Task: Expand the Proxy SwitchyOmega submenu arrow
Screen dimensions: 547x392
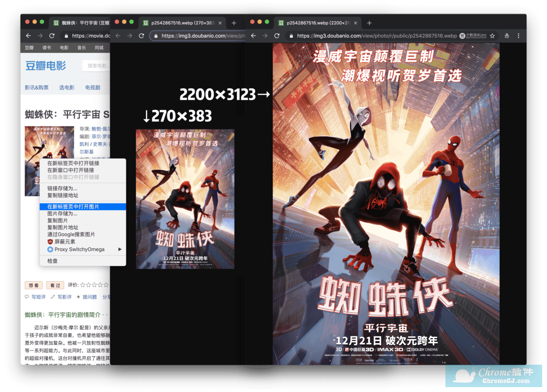Action: [120, 249]
